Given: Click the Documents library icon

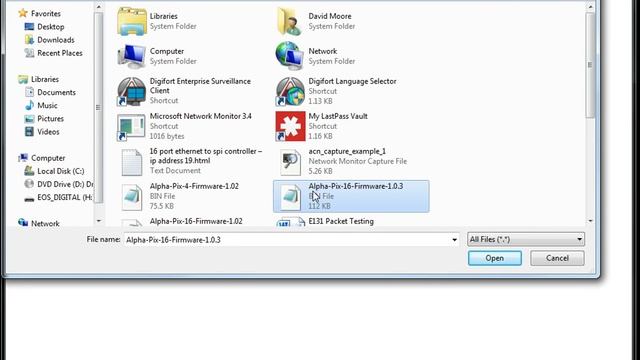Looking at the screenshot, I should point(29,92).
